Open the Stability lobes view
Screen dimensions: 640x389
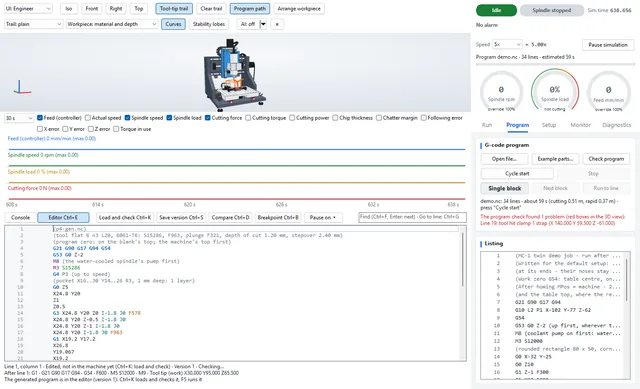209,24
